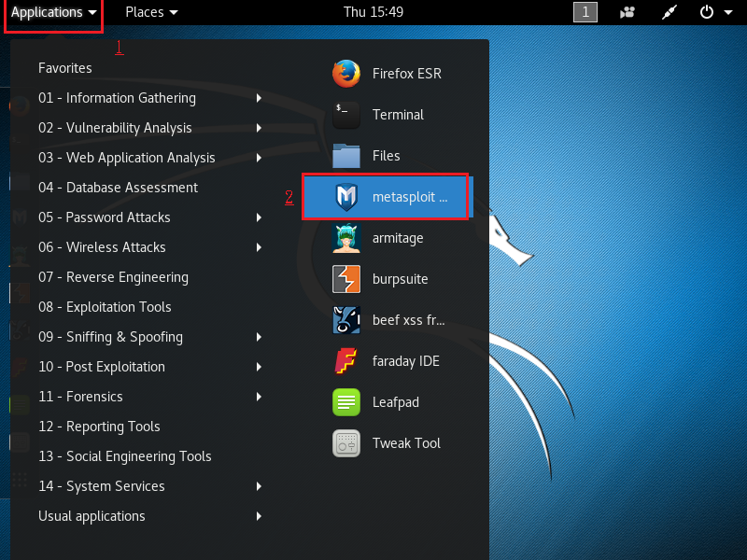Expand the power menu dropdown arrow
This screenshot has height=560, width=747.
728,12
